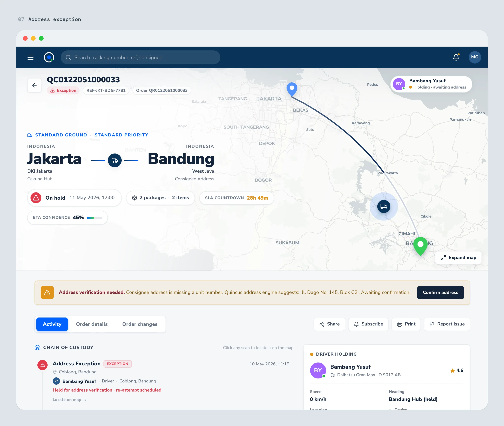This screenshot has width=504, height=426.
Task: Click Locate on map link
Action: tap(70, 400)
